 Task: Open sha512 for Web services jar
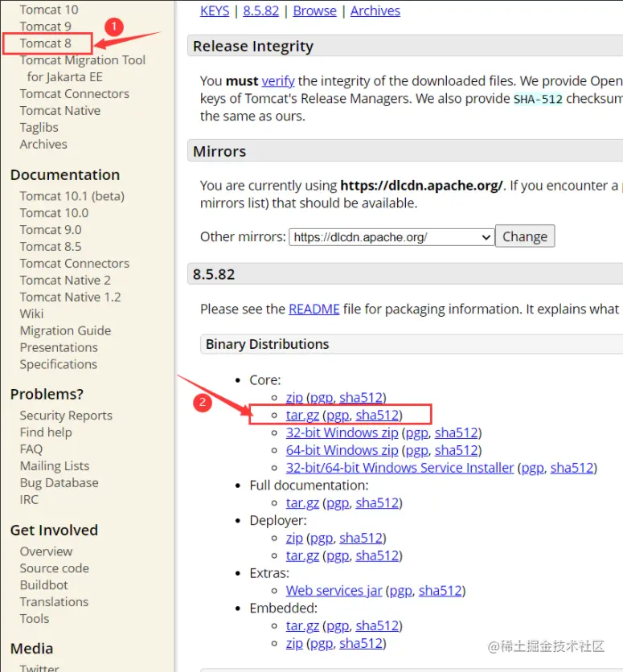pyautogui.click(x=441, y=591)
